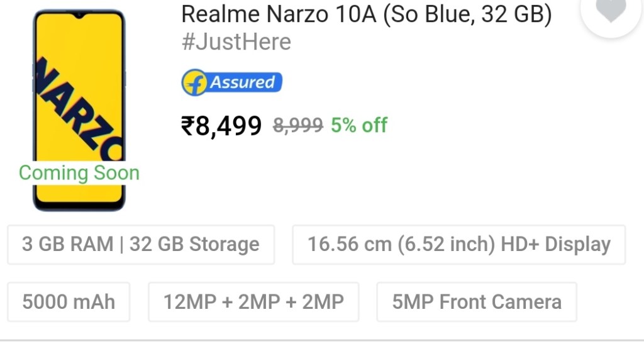Click the '(So Blue, 32 GB)' variant text
Viewport: 644px width, 363px height.
tap(467, 15)
